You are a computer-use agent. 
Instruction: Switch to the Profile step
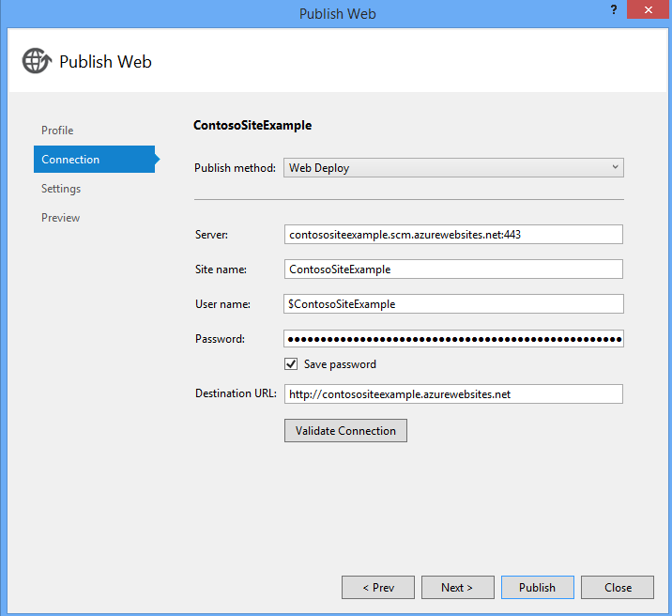(57, 131)
